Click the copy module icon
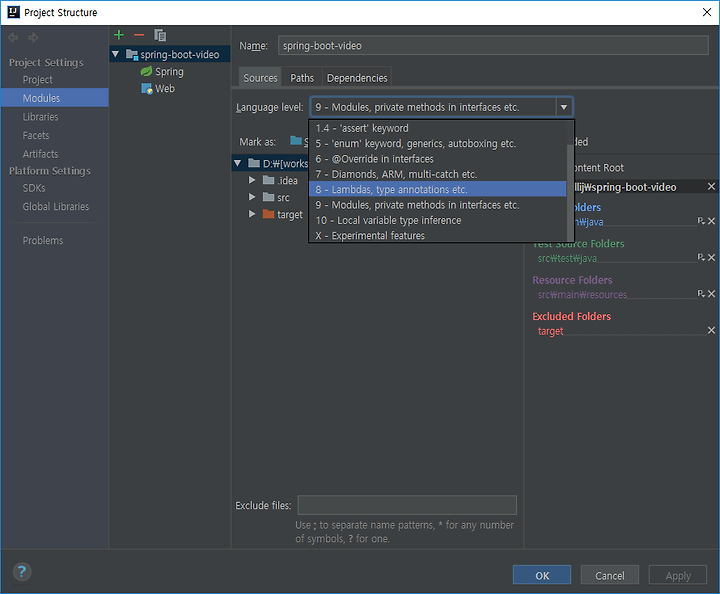 tap(160, 35)
